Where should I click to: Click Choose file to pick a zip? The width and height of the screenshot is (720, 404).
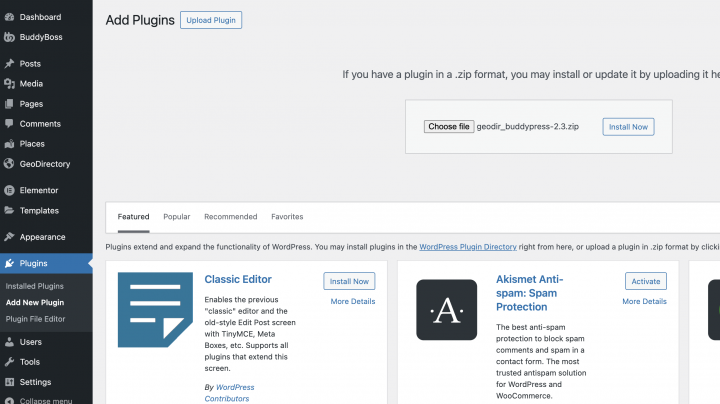(x=448, y=127)
